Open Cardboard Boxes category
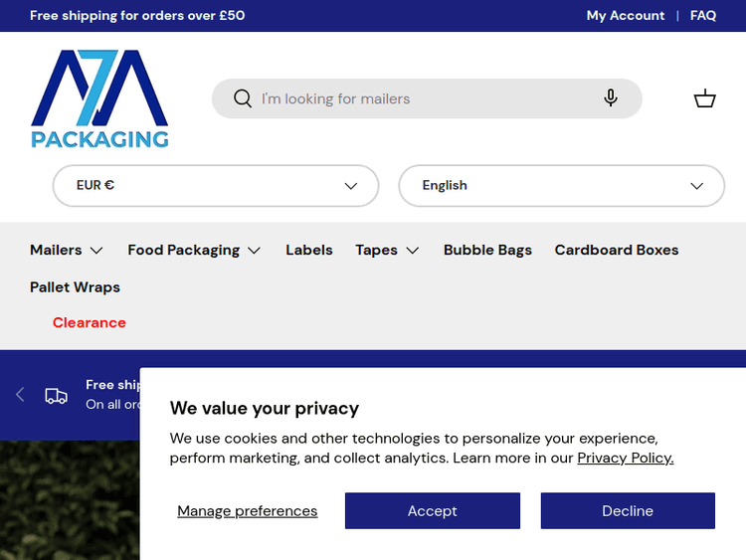The height and width of the screenshot is (560, 746). point(617,250)
